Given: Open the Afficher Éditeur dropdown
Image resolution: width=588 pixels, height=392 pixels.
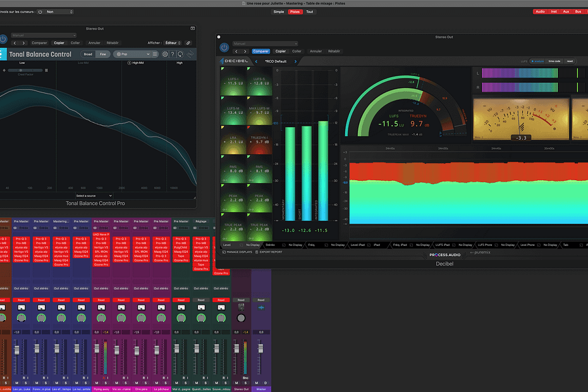Looking at the screenshot, I should 173,43.
